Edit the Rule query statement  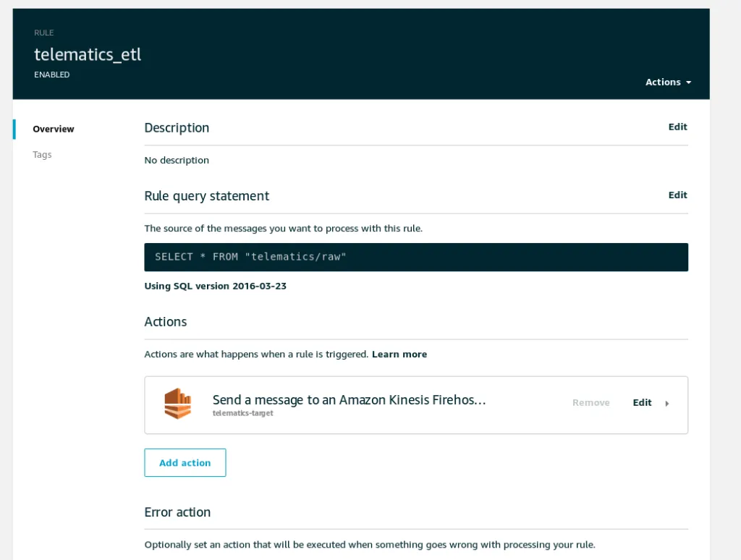coord(677,195)
